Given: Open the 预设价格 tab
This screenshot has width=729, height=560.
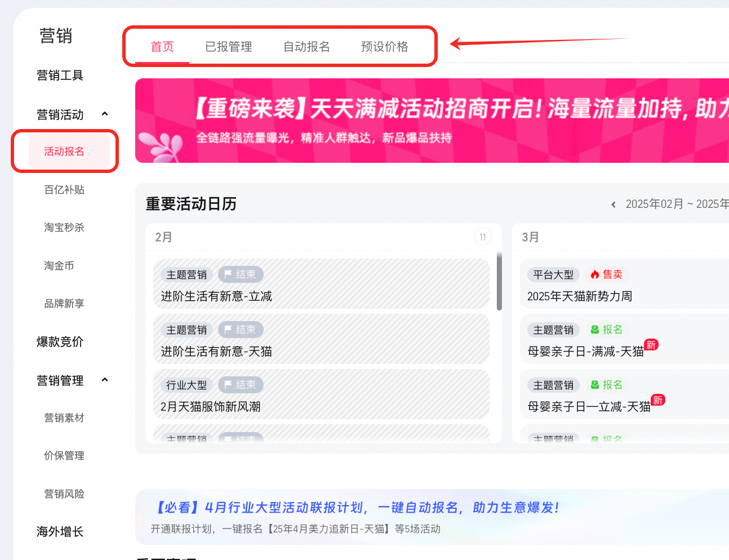Looking at the screenshot, I should point(384,47).
